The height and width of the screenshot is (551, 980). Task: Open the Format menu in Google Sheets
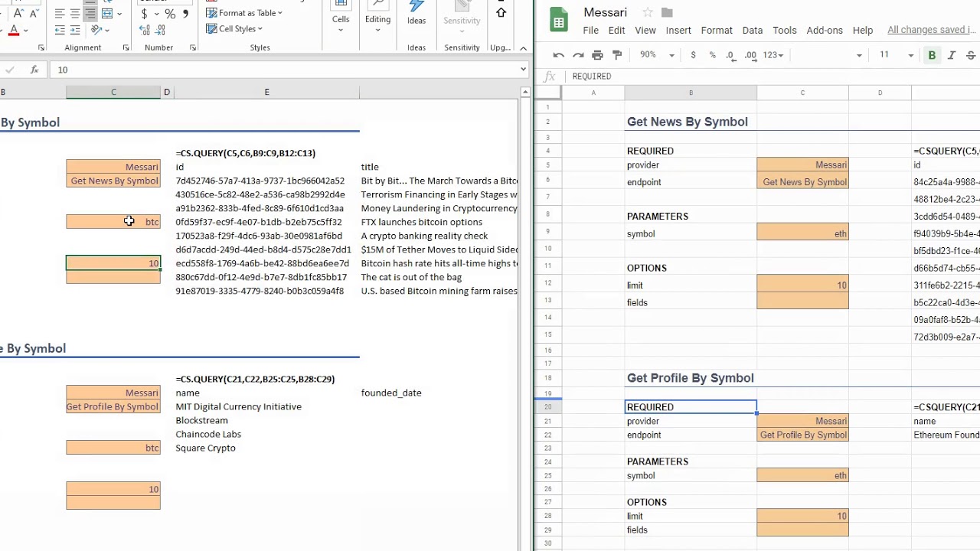tap(717, 31)
